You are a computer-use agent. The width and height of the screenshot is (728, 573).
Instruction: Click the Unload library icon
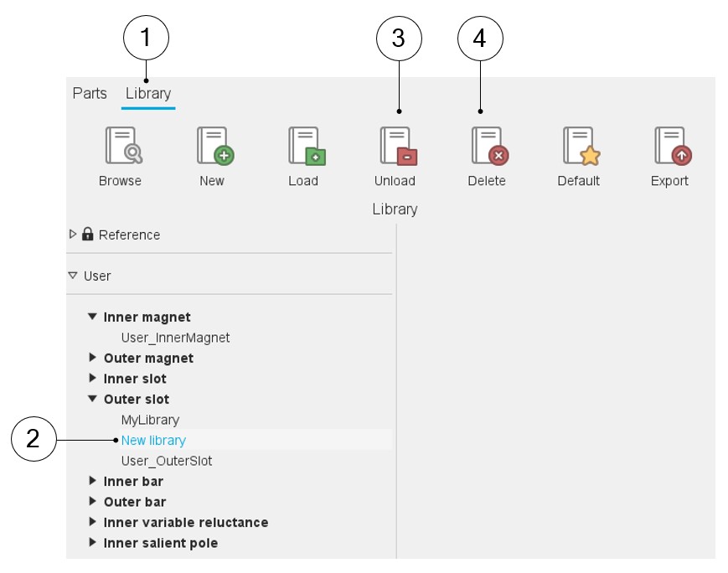(397, 147)
